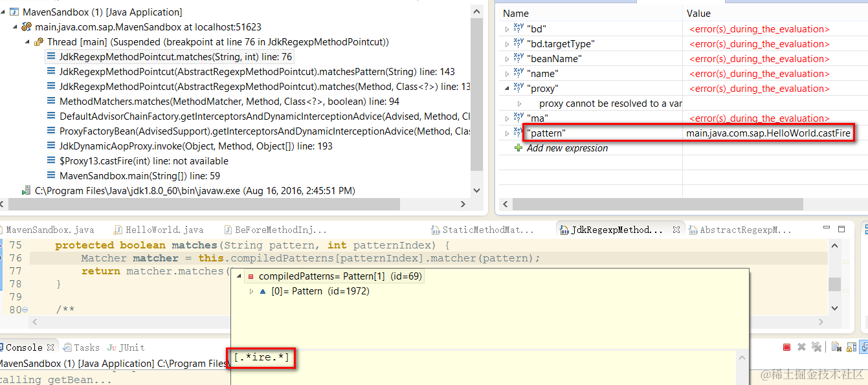The width and height of the screenshot is (868, 385).
Task: Click the [.*ire.*] detail text in popup
Action: (262, 358)
